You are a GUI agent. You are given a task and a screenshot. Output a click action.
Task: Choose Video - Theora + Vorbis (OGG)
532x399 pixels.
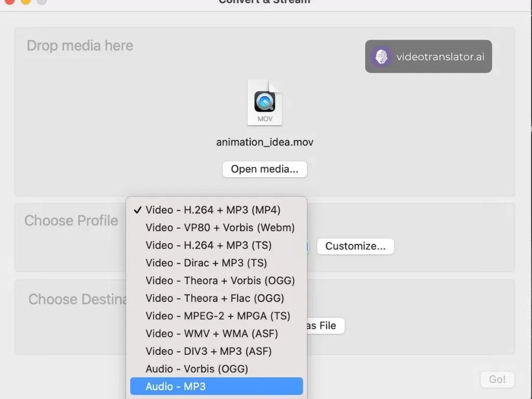(217, 280)
